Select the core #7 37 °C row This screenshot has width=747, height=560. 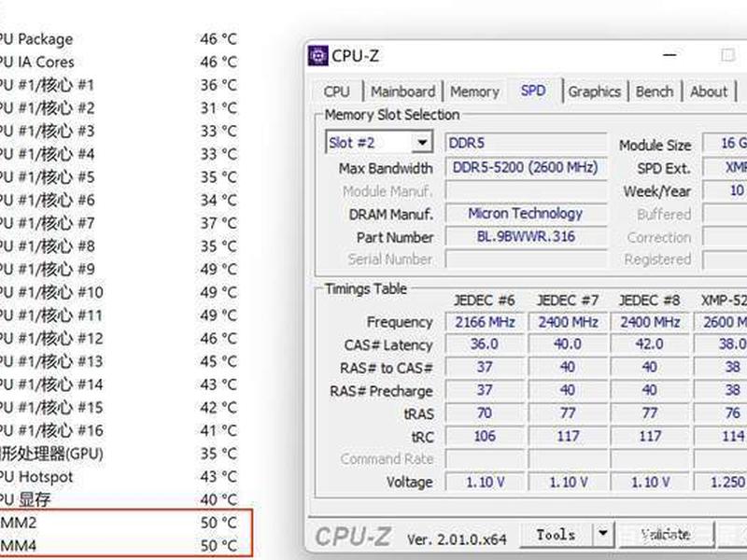point(120,223)
